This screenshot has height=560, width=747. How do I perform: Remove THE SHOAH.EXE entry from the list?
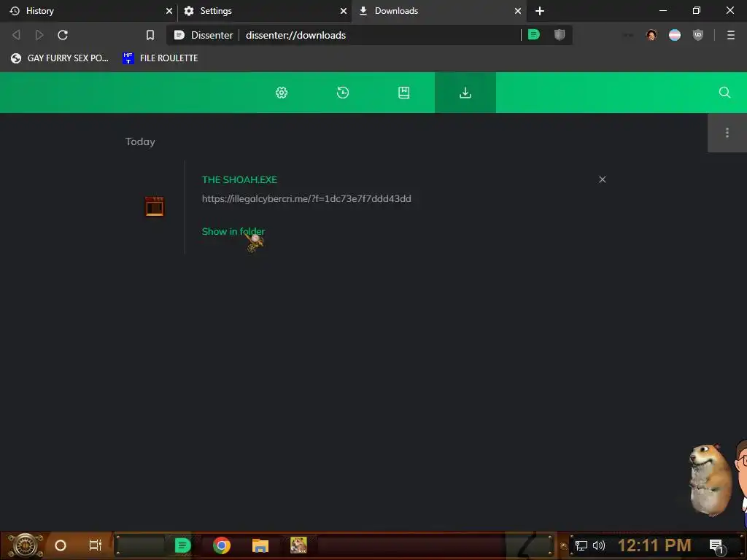click(602, 179)
